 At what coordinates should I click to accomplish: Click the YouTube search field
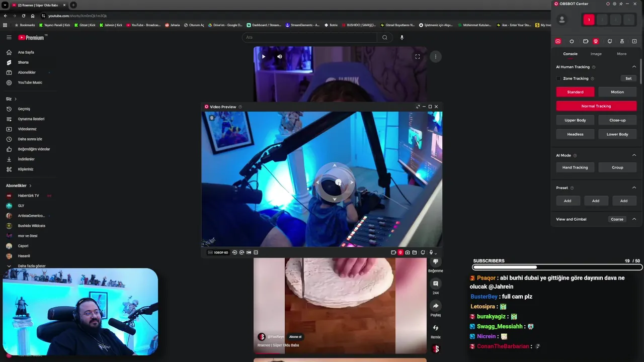click(309, 37)
